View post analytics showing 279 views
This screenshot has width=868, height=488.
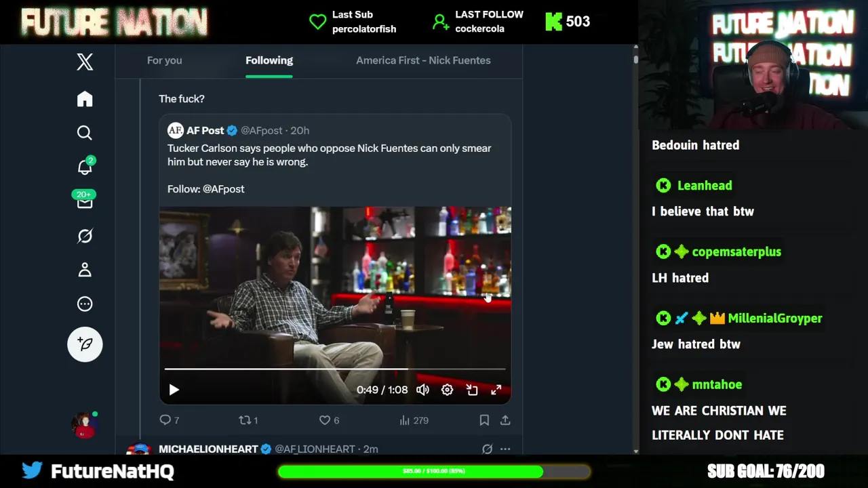tap(414, 420)
